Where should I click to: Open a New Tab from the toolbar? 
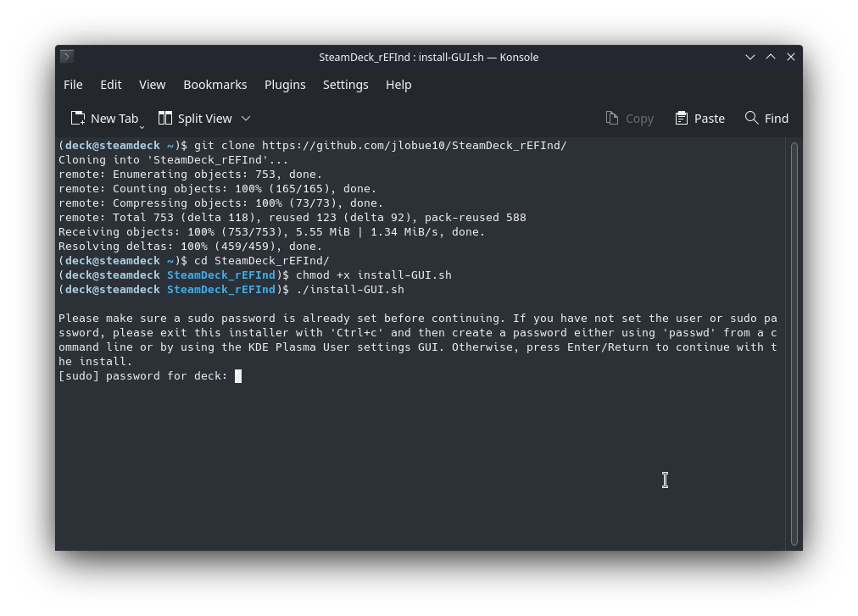coord(104,119)
